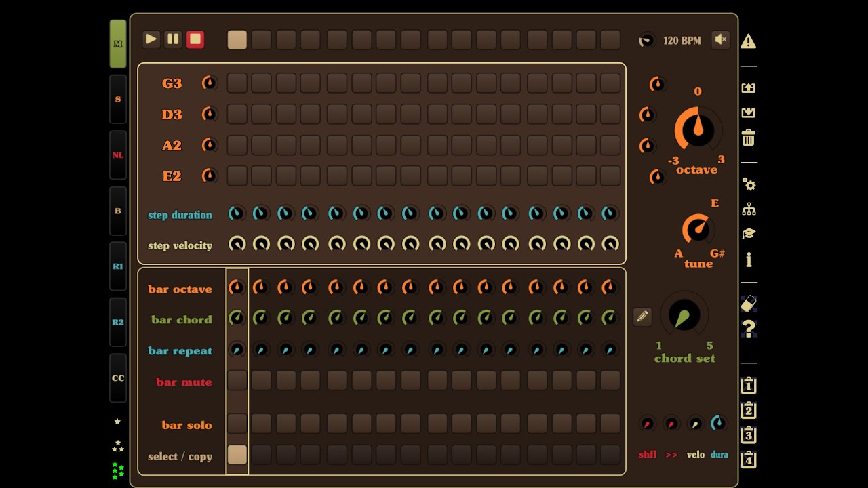
Task: Select clipboard slot 4
Action: click(x=749, y=460)
